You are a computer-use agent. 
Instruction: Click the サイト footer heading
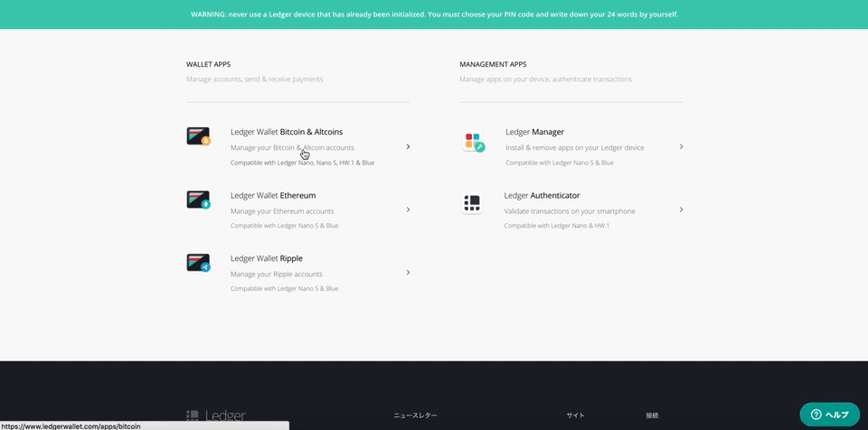coord(575,416)
